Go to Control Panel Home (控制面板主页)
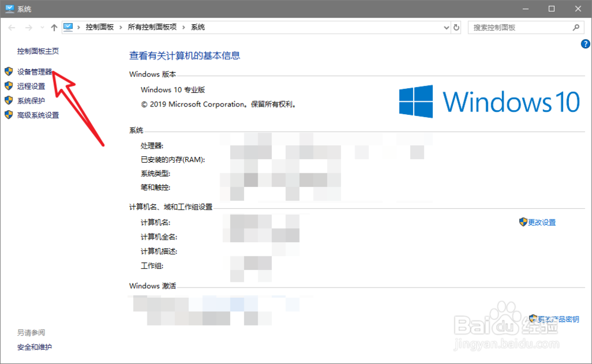This screenshot has width=592, height=364. coord(38,51)
